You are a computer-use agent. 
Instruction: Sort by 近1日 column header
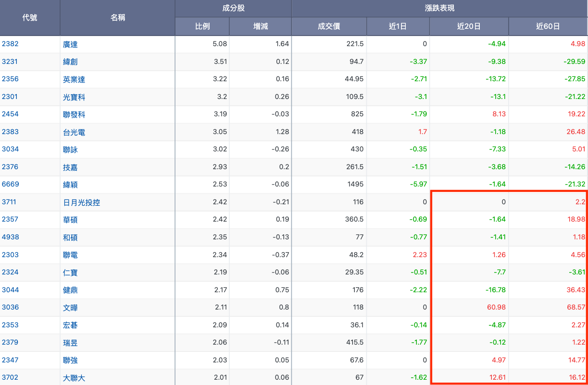398,26
